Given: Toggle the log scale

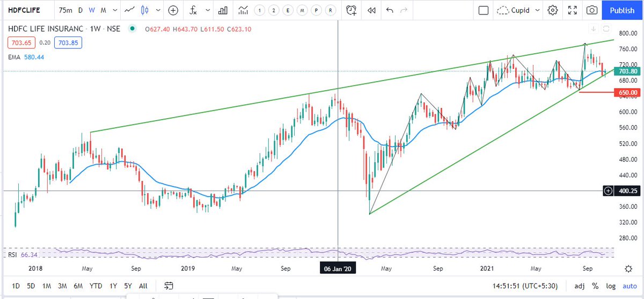Looking at the screenshot, I should 610,286.
